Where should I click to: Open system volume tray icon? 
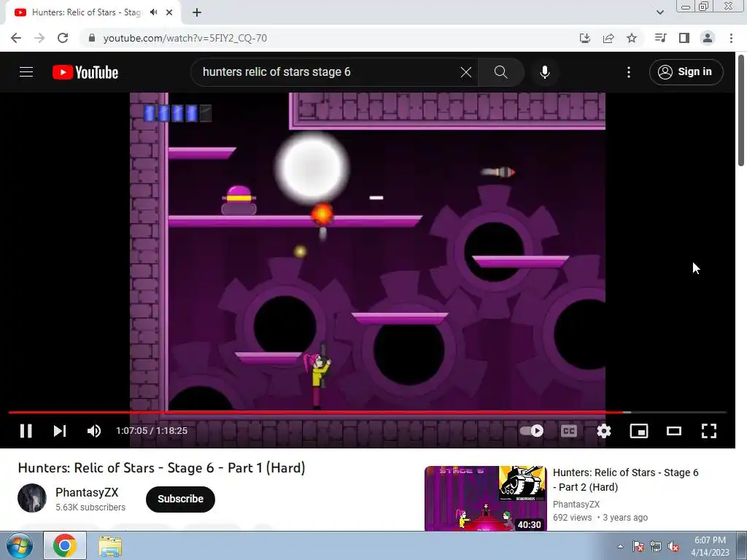673,546
